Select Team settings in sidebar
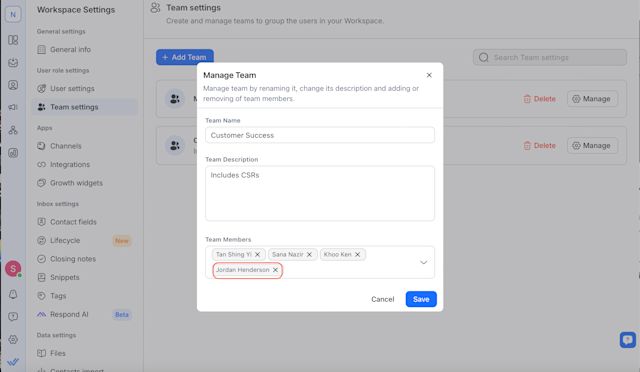This screenshot has height=372, width=640. pyautogui.click(x=85, y=107)
